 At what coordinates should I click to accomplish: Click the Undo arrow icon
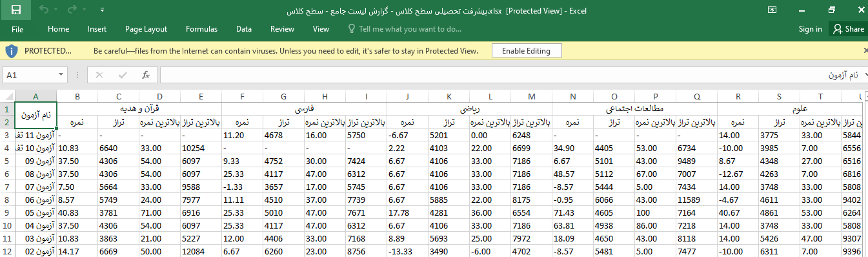pos(44,10)
